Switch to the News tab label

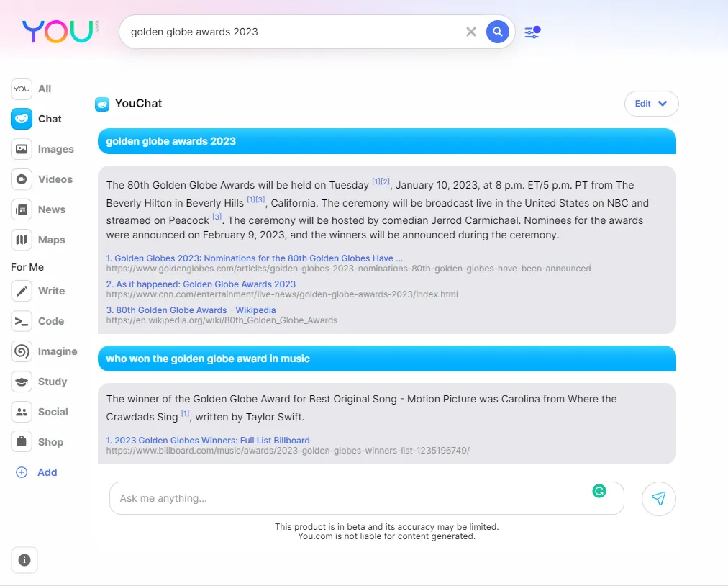coord(52,209)
